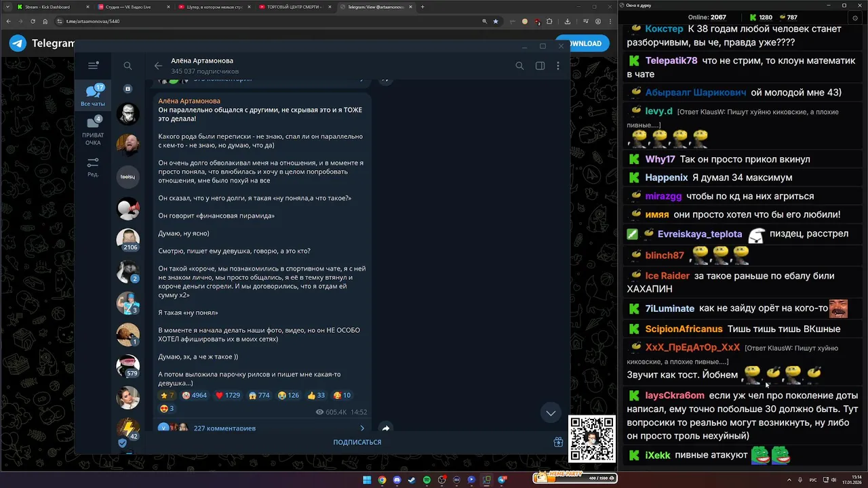
Task: Open the channel three-dots menu
Action: pos(558,66)
